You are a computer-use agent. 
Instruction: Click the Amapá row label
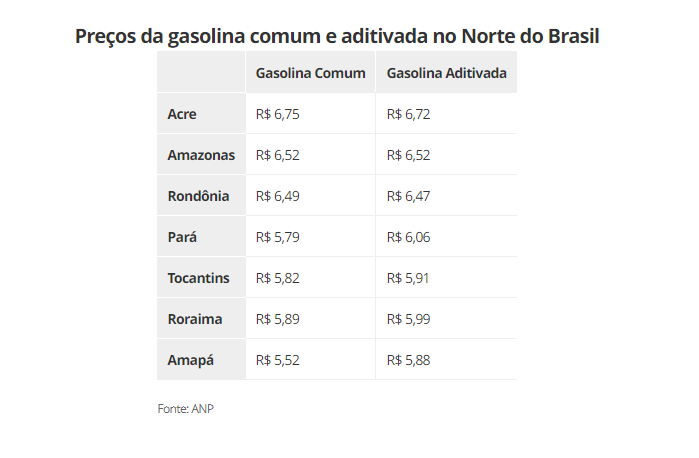190,360
